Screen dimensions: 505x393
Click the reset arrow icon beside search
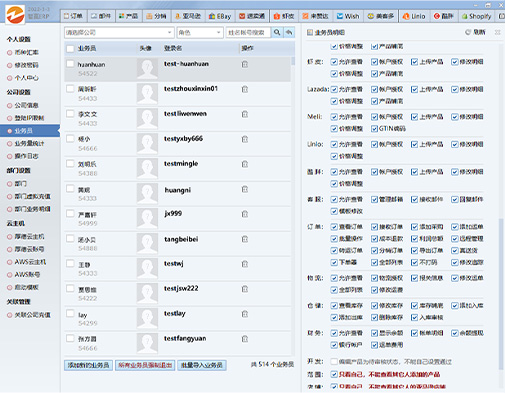pyautogui.click(x=289, y=32)
